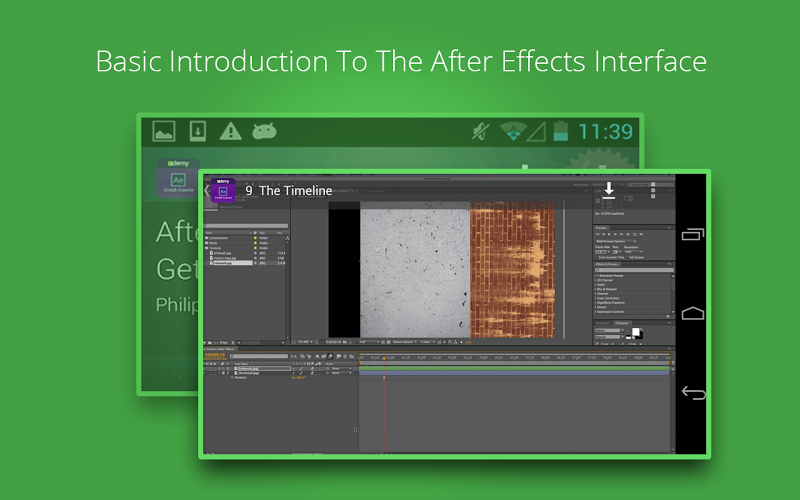Tap the Udemy Ae Crash Course icon
The width and height of the screenshot is (800, 500).
pyautogui.click(x=223, y=190)
